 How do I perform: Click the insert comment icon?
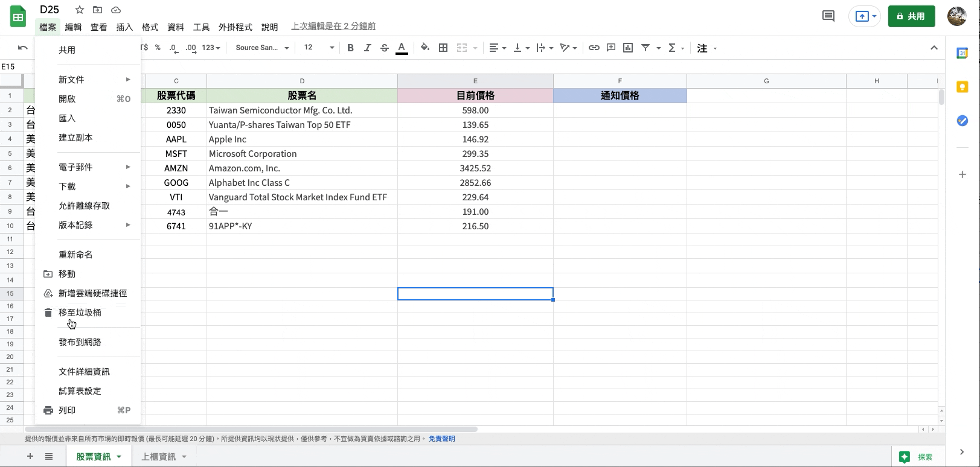click(x=611, y=48)
